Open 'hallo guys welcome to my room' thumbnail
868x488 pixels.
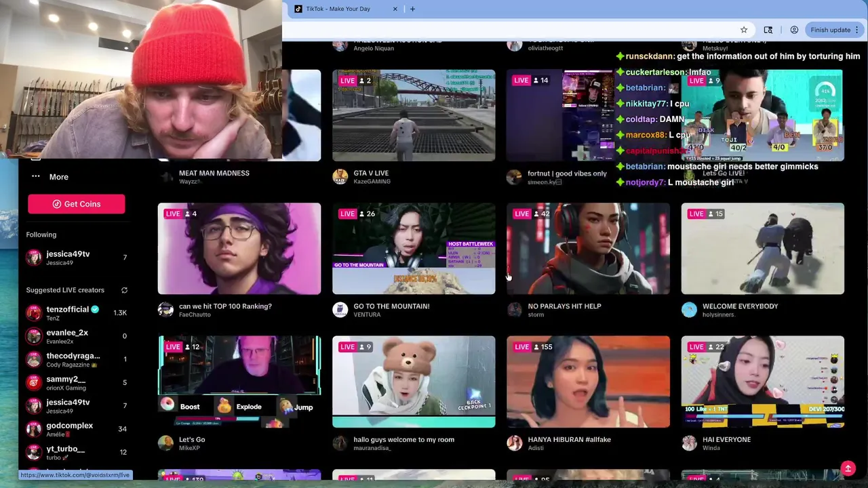pos(414,382)
